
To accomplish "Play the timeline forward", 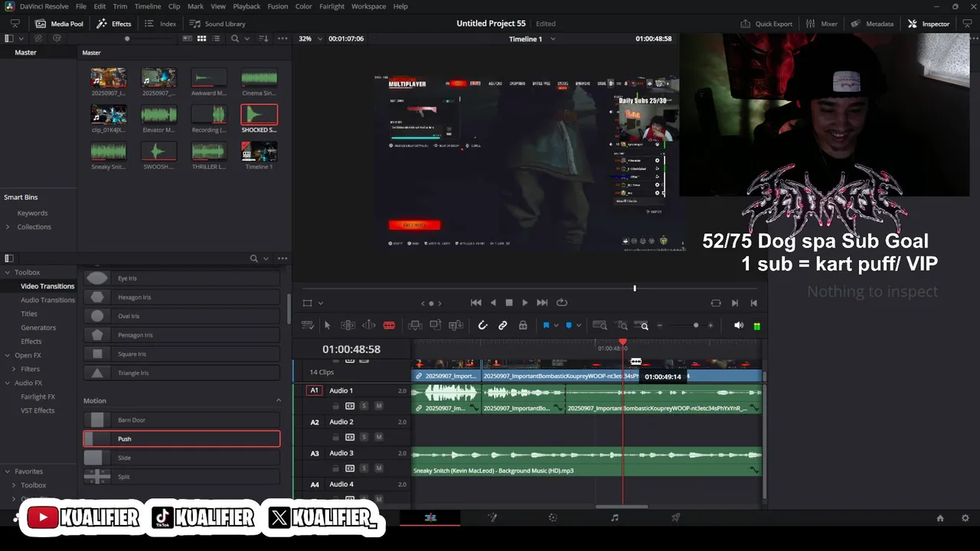I will [x=524, y=302].
